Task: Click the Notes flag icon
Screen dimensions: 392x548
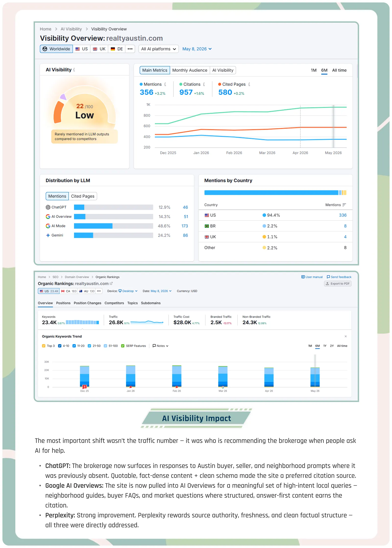Action: (x=154, y=346)
